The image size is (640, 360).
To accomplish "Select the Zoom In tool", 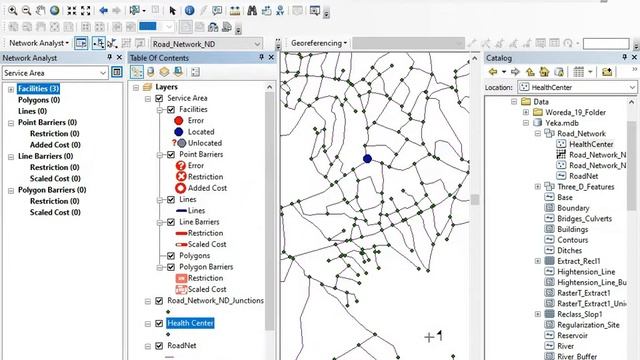I will [x=13, y=11].
